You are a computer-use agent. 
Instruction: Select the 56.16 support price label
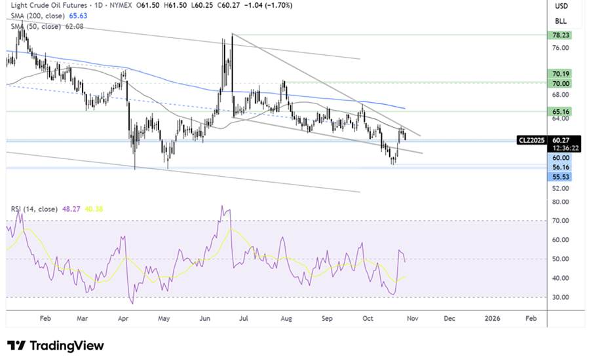(562, 168)
